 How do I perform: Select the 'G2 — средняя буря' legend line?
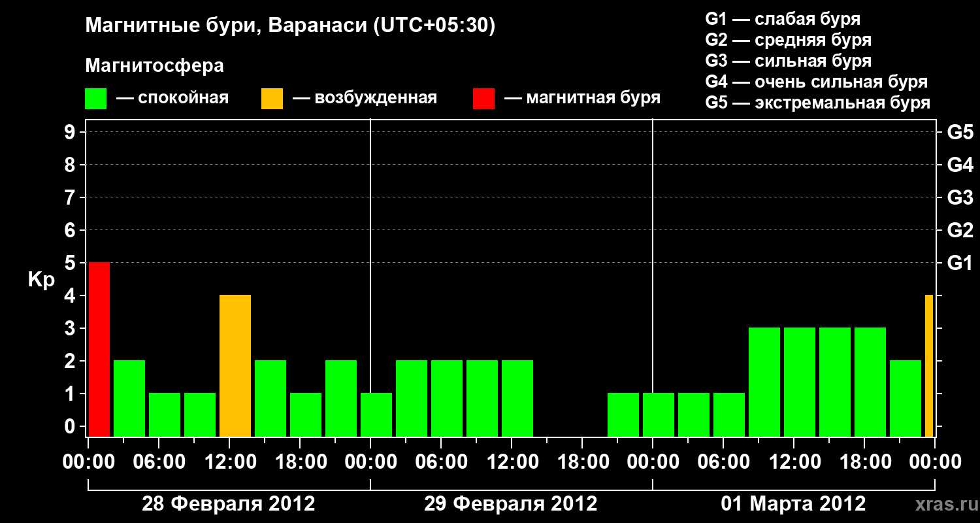point(788,39)
